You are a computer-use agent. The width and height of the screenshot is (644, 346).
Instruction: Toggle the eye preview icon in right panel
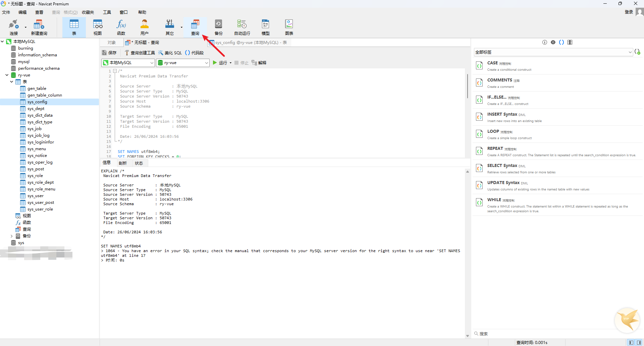tap(553, 42)
